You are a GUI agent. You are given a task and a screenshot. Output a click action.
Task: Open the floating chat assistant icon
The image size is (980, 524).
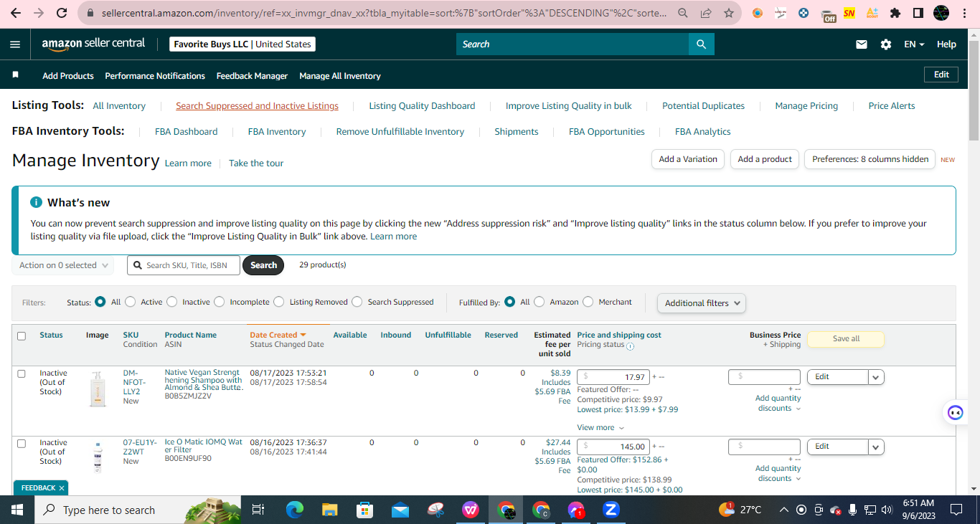[955, 412]
